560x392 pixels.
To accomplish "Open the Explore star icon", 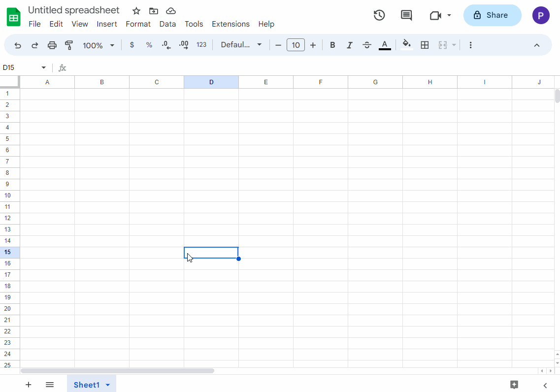I will 514,385.
